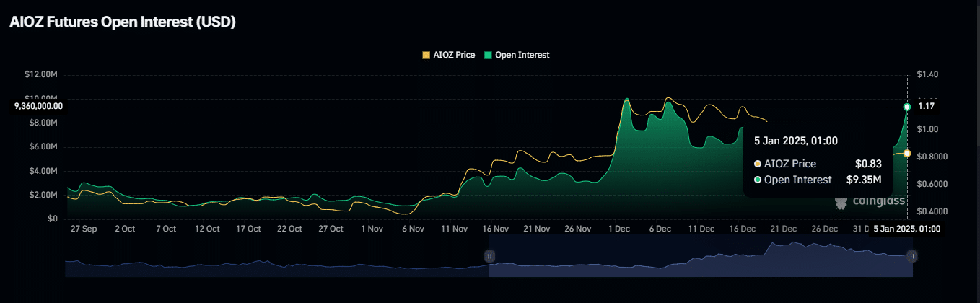Click the $12.00M left axis label

tap(41, 74)
